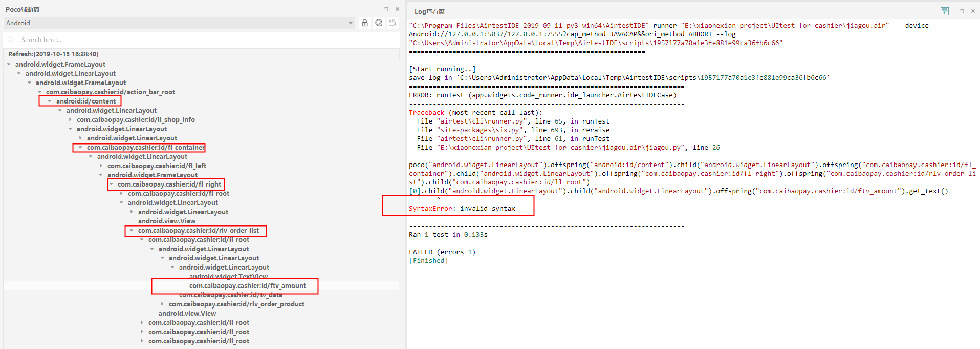Image resolution: width=980 pixels, height=349 pixels.
Task: Click the 'FAILED (errors=1)' line
Action: coord(442,252)
